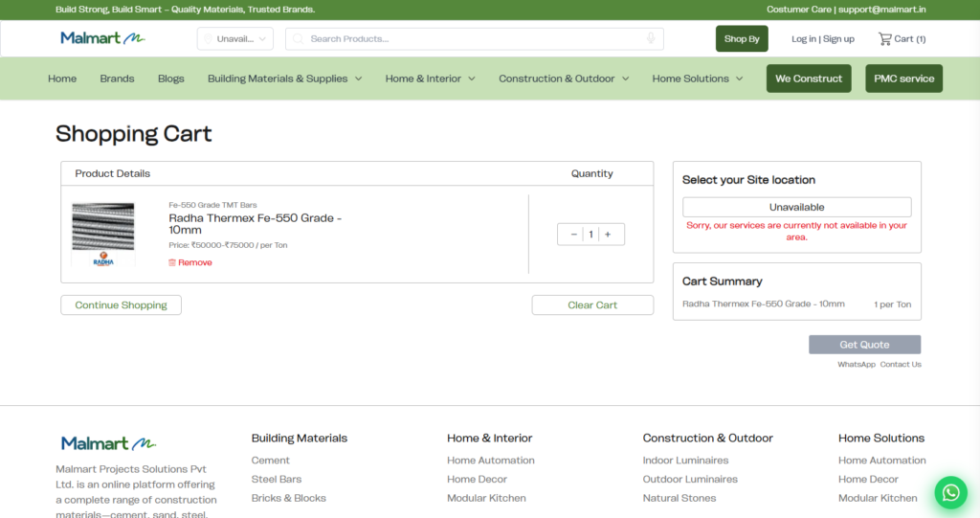Go to Home in navigation bar
Viewport: 980px width, 518px height.
point(62,79)
